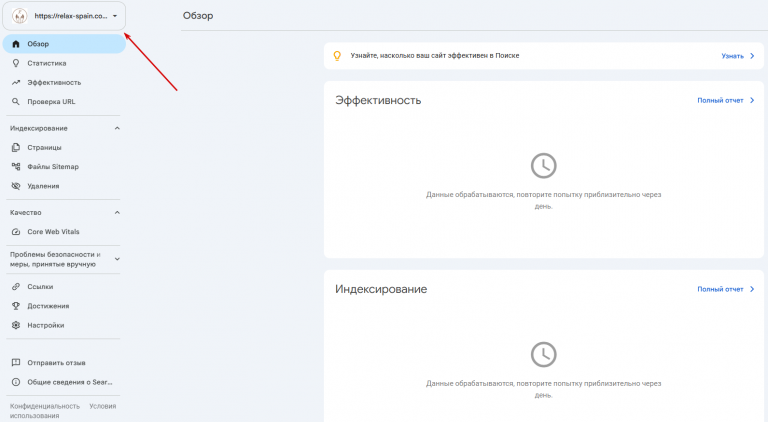Click the feedback icon beside Отправить отзыв
Image resolution: width=768 pixels, height=422 pixels.
click(x=16, y=363)
